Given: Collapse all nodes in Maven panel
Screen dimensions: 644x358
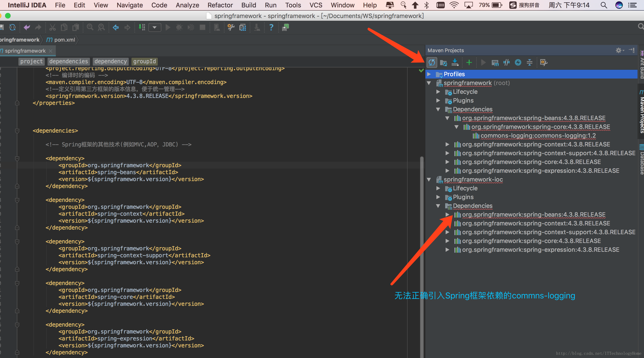Looking at the screenshot, I should [530, 62].
